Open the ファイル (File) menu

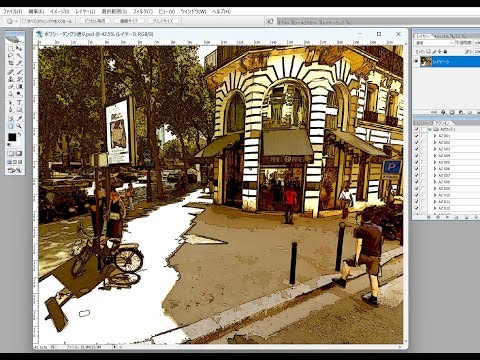click(x=12, y=11)
